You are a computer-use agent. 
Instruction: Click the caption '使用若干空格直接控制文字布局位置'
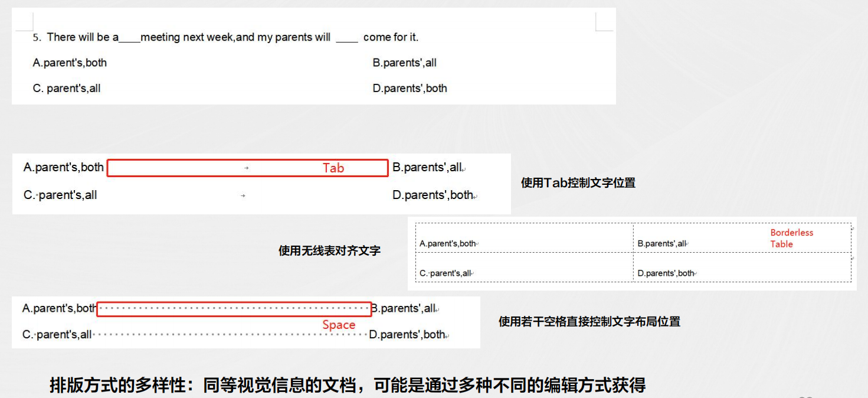[589, 322]
